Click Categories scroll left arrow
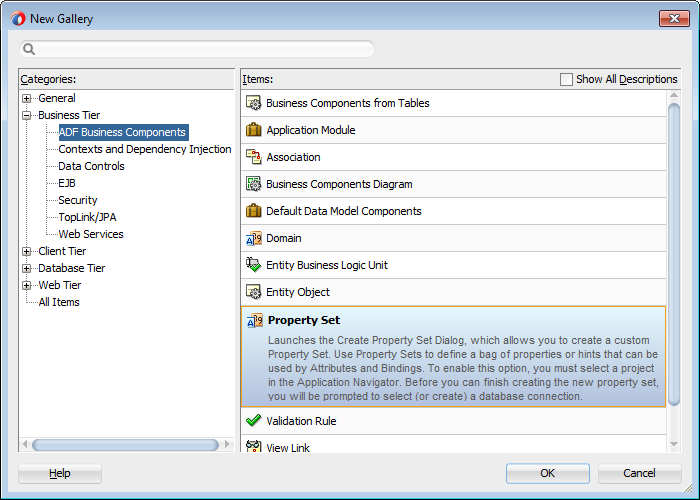Screen dimensions: 700x500 [25, 445]
